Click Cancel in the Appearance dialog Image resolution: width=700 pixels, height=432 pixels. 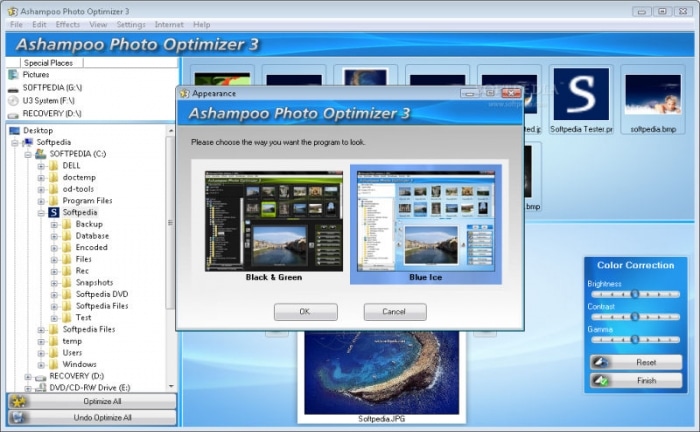tap(395, 312)
